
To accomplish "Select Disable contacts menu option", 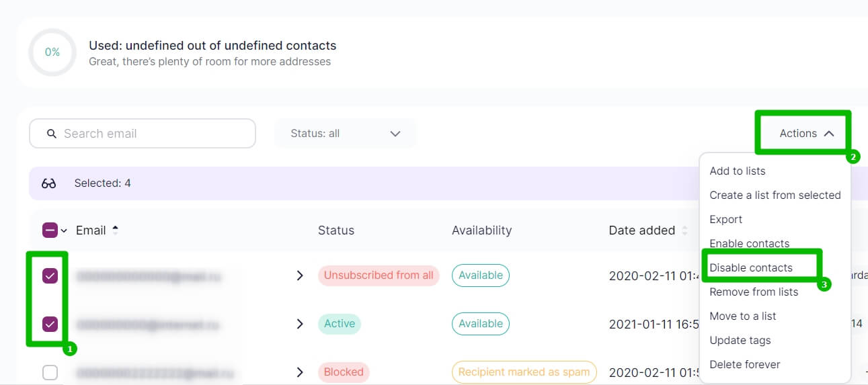I will click(x=750, y=267).
